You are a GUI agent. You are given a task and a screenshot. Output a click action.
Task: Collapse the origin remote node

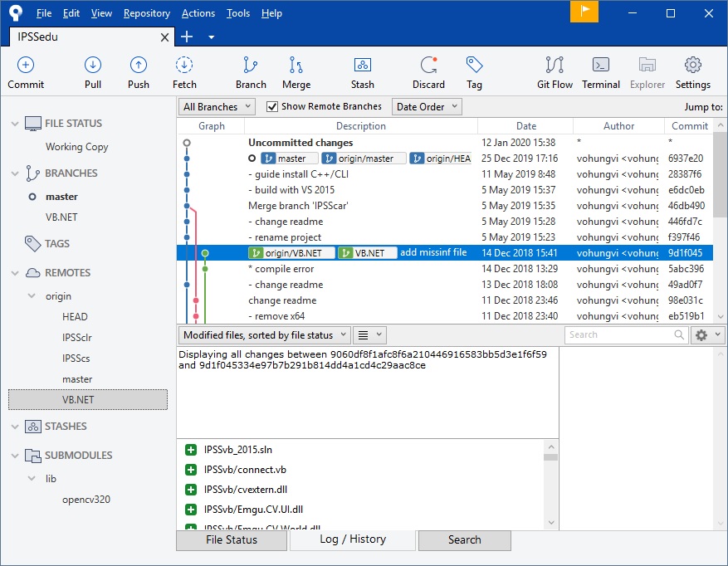click(32, 295)
